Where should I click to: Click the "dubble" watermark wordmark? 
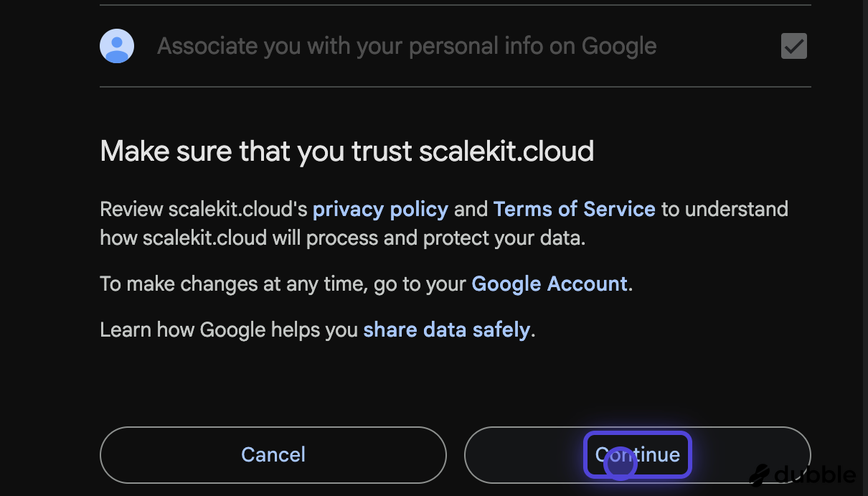click(x=814, y=474)
